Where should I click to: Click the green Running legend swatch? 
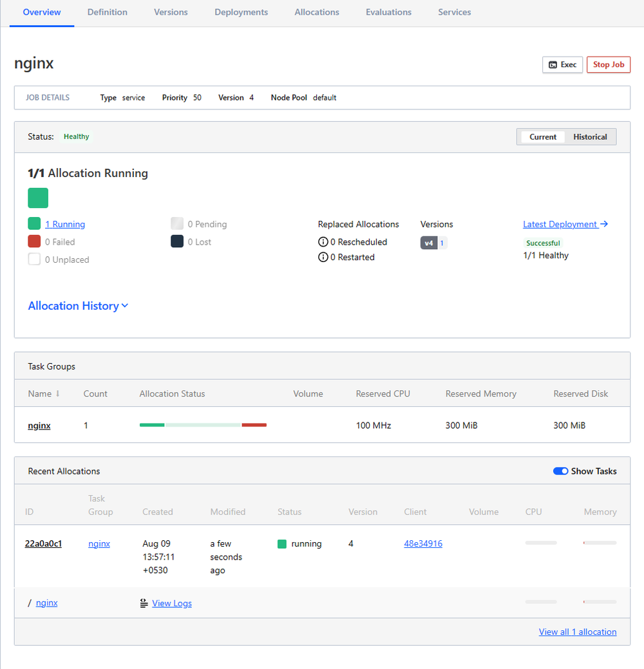pyautogui.click(x=34, y=223)
